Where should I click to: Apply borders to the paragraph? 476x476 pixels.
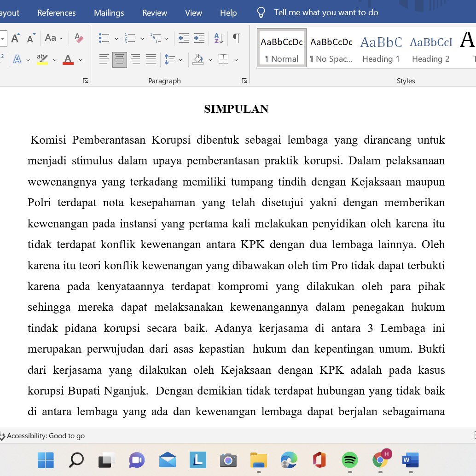click(x=223, y=59)
